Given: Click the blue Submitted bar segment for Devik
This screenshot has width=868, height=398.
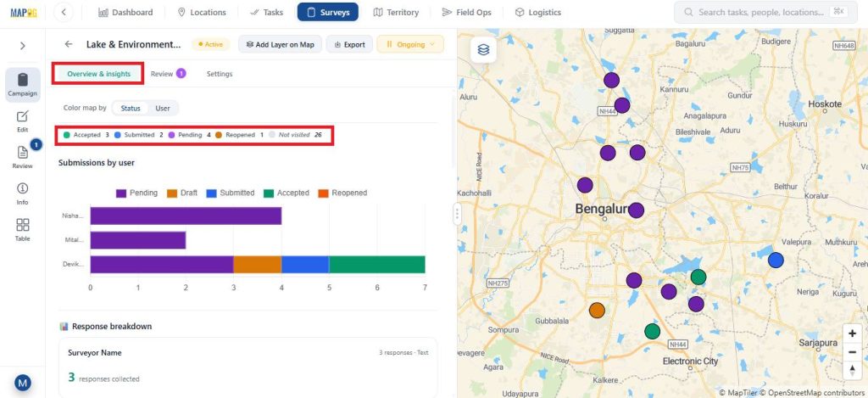Looking at the screenshot, I should pyautogui.click(x=305, y=265).
